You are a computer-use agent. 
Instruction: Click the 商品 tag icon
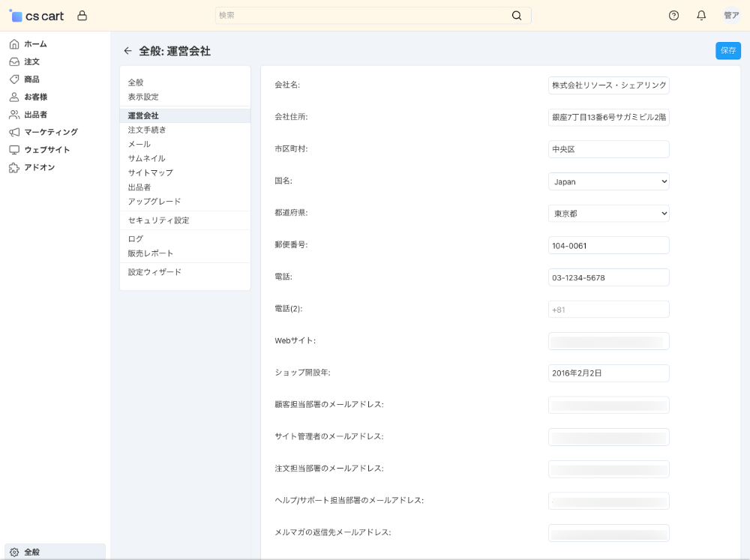pos(14,79)
